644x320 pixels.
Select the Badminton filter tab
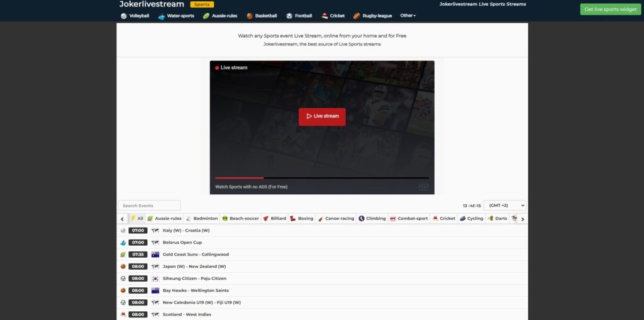202,219
